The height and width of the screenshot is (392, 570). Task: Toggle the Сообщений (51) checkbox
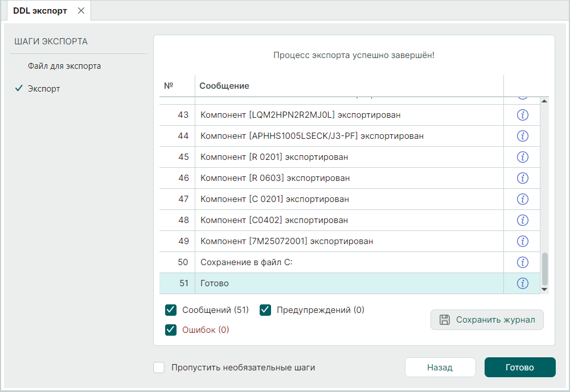point(171,310)
